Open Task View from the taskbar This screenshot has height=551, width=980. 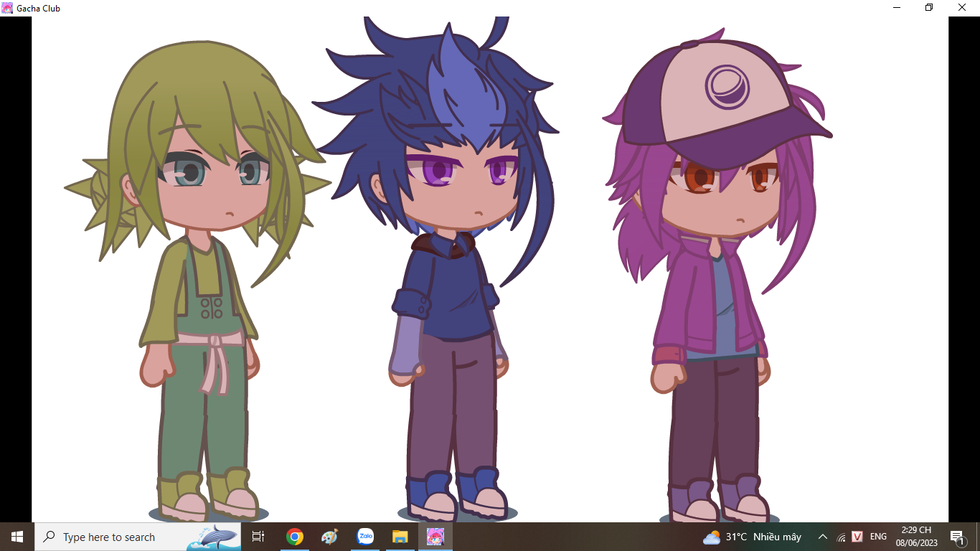click(258, 537)
